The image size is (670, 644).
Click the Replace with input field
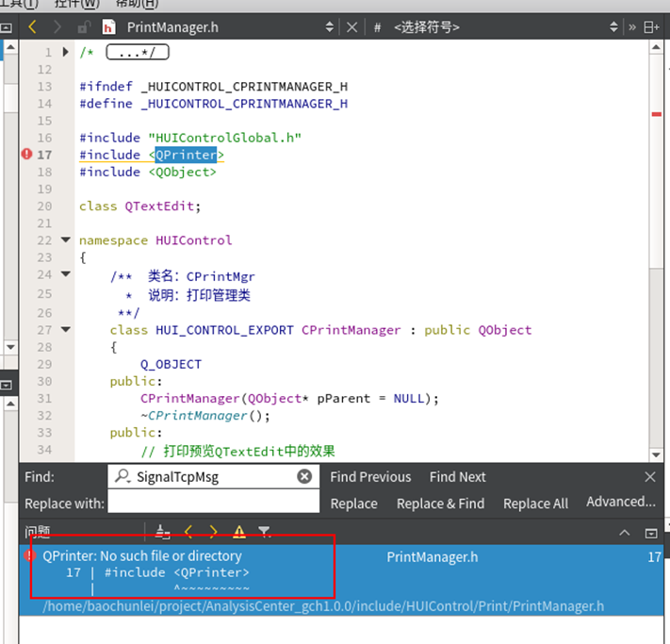[214, 502]
